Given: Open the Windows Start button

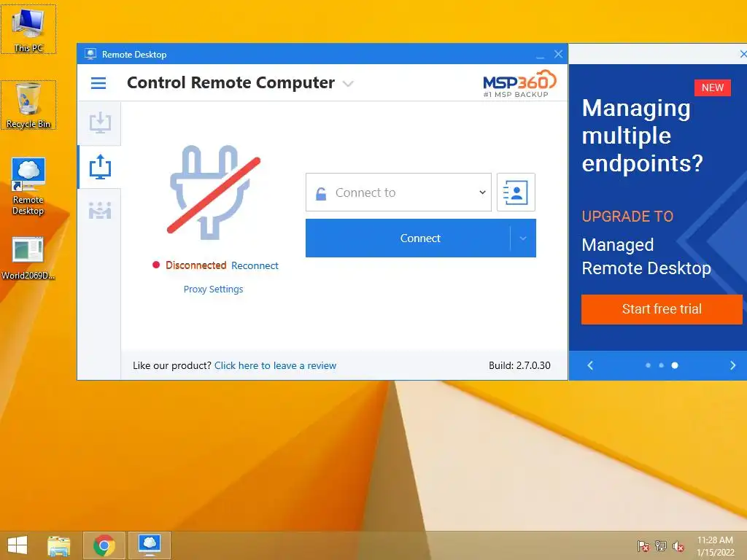Looking at the screenshot, I should pyautogui.click(x=18, y=545).
